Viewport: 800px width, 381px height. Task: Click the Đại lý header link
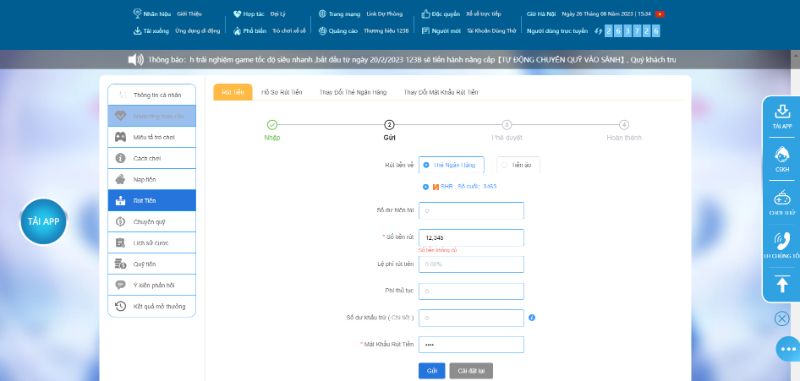coord(278,14)
